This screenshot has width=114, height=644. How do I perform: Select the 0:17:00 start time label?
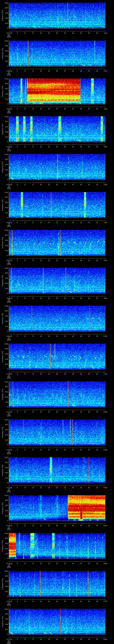tap(9, 639)
